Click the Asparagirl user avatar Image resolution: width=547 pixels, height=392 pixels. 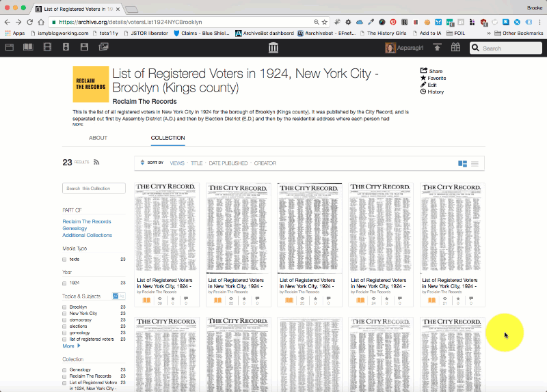tap(390, 48)
